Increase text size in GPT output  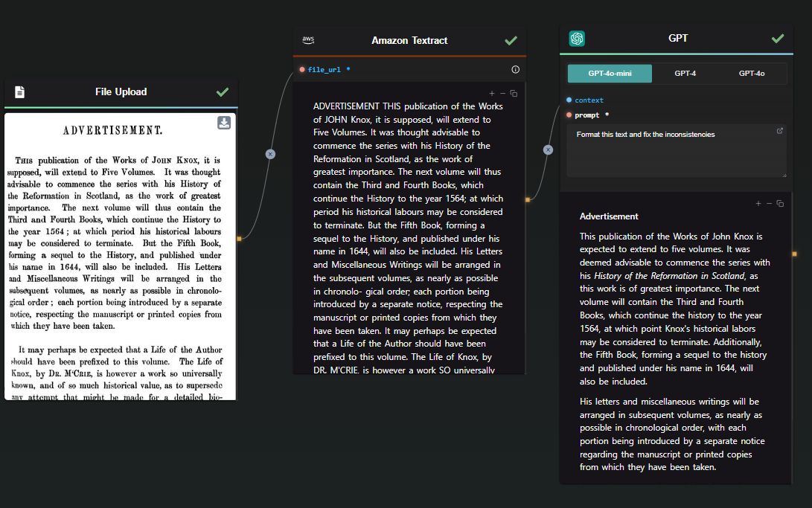pos(758,204)
